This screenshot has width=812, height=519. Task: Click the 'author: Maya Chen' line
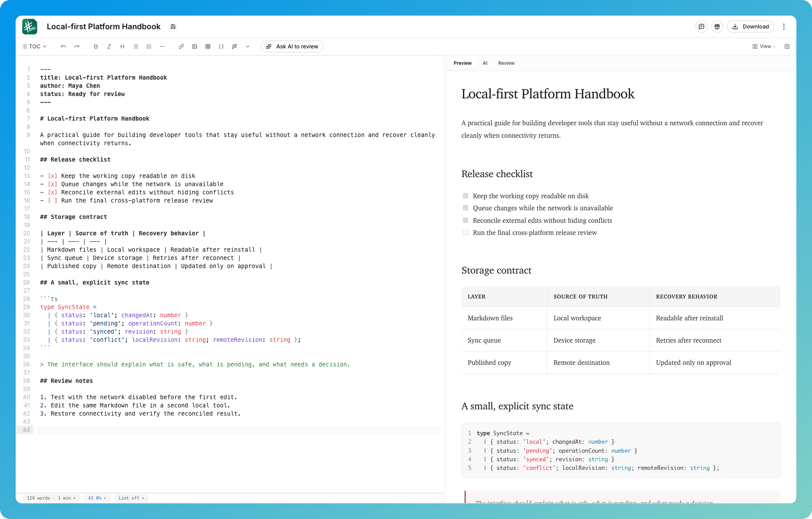point(70,86)
